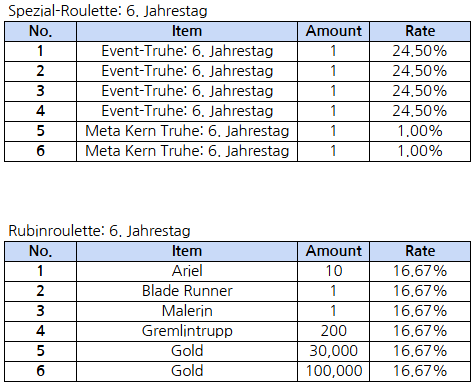Screen dimensions: 474x389
Task: Click the amount 10 for Ariel
Action: 333,271
